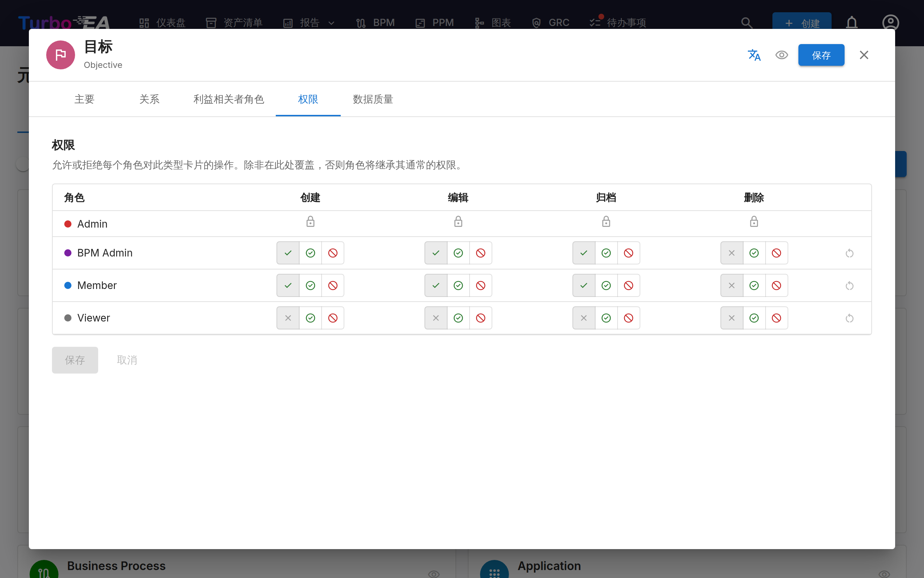The height and width of the screenshot is (578, 924).
Task: Close the Objective dialog
Action: pos(864,55)
